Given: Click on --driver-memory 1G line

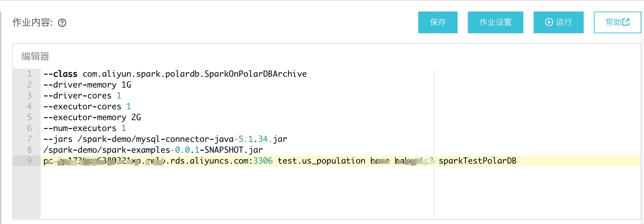Looking at the screenshot, I should pos(87,85).
